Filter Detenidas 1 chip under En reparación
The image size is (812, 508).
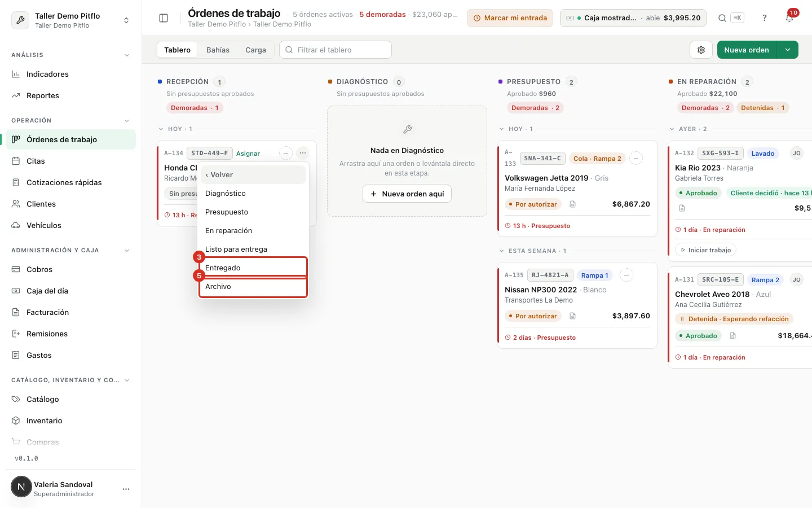click(x=762, y=108)
